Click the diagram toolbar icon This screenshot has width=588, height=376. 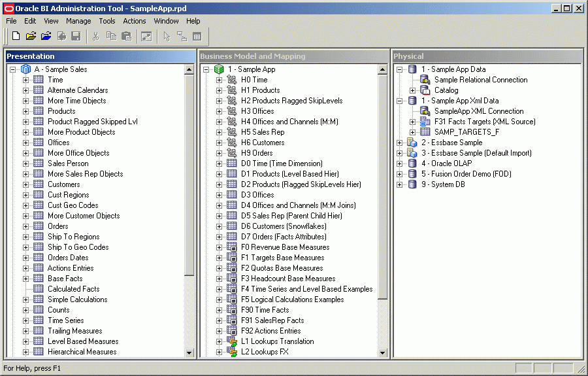tap(182, 36)
